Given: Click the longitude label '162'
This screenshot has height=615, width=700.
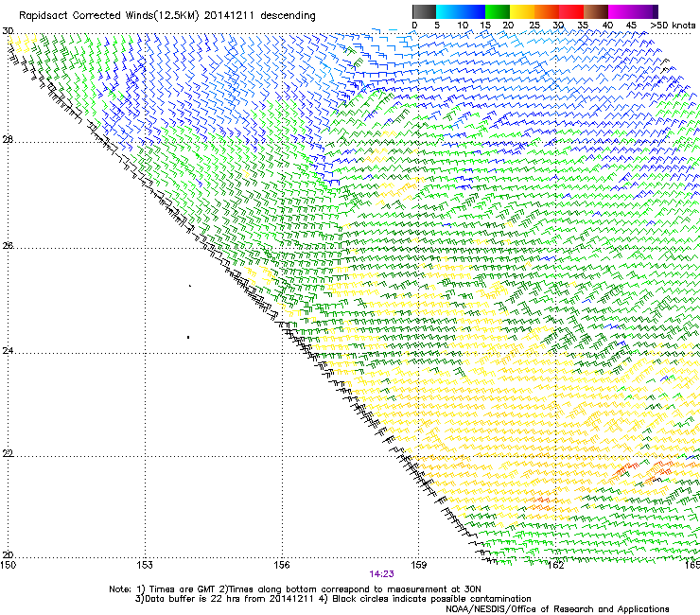Looking at the screenshot, I should pos(555,565).
